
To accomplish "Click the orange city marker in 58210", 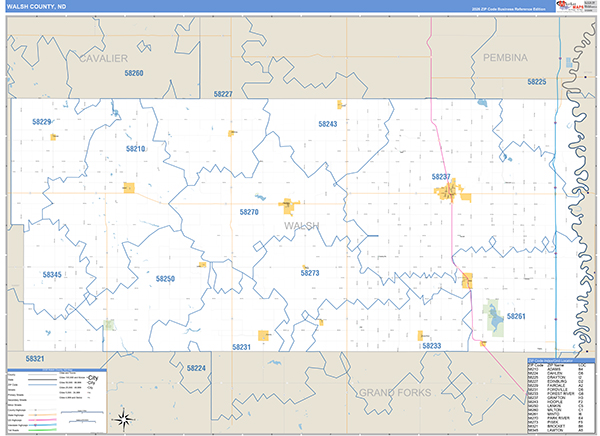I will pyautogui.click(x=128, y=187).
